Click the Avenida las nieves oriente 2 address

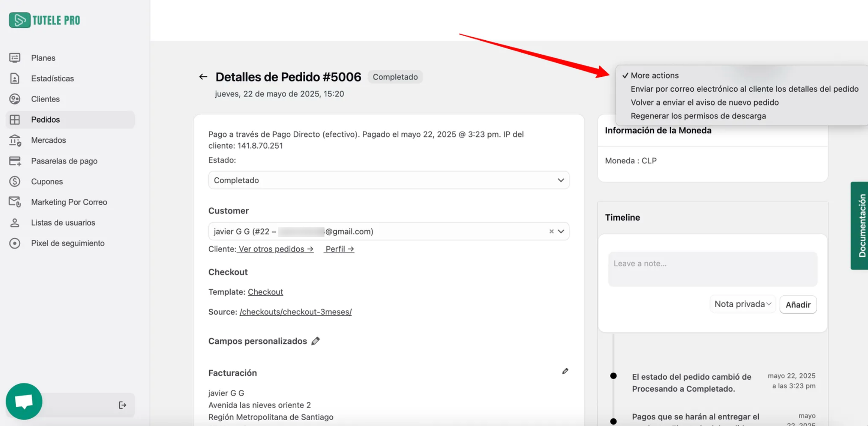[x=259, y=405]
